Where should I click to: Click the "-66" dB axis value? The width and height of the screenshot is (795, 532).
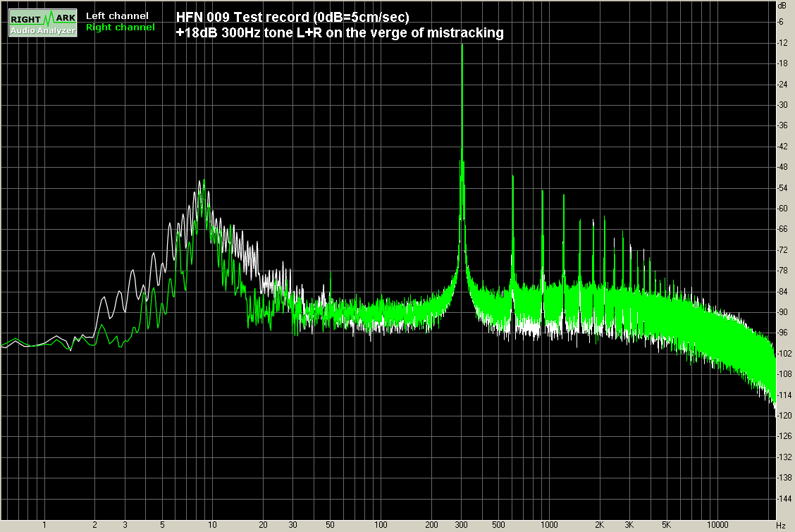[782, 229]
